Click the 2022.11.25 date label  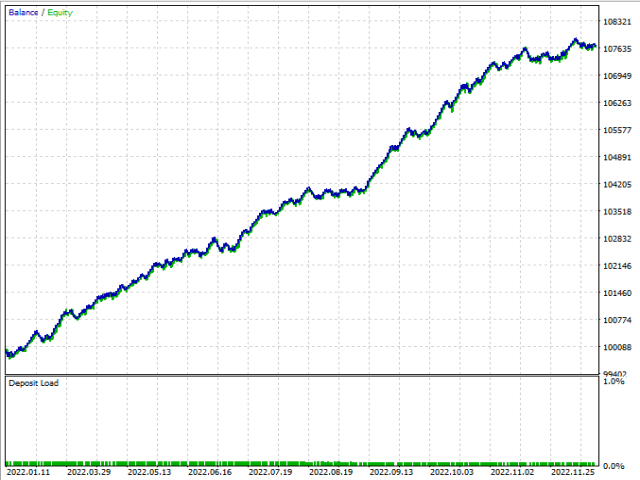pyautogui.click(x=573, y=472)
